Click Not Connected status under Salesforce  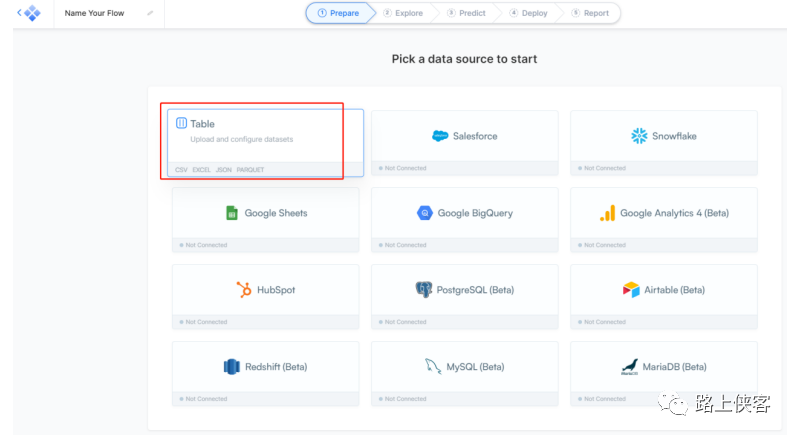pyautogui.click(x=403, y=168)
